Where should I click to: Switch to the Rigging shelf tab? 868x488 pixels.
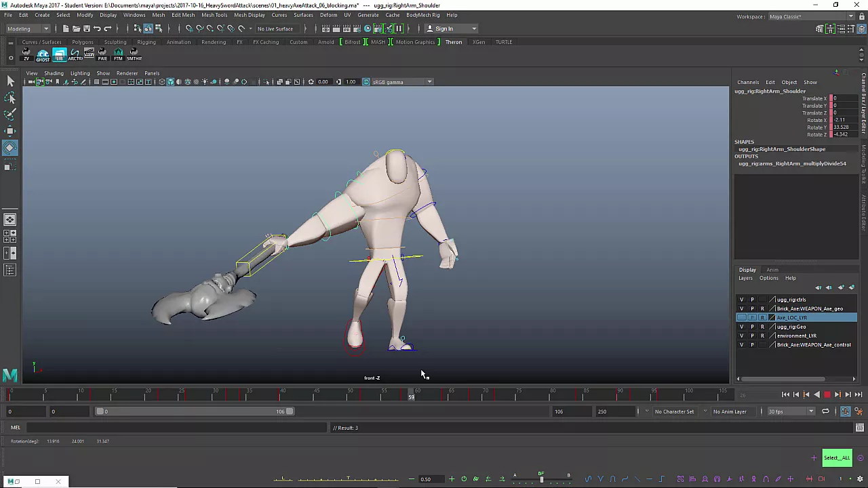[146, 42]
